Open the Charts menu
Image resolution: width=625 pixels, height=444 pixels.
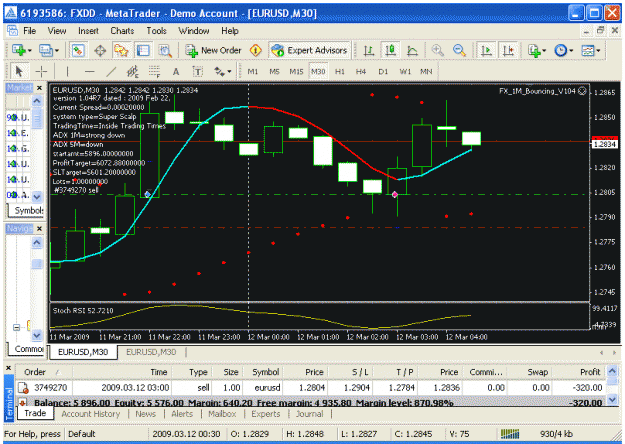tap(122, 31)
